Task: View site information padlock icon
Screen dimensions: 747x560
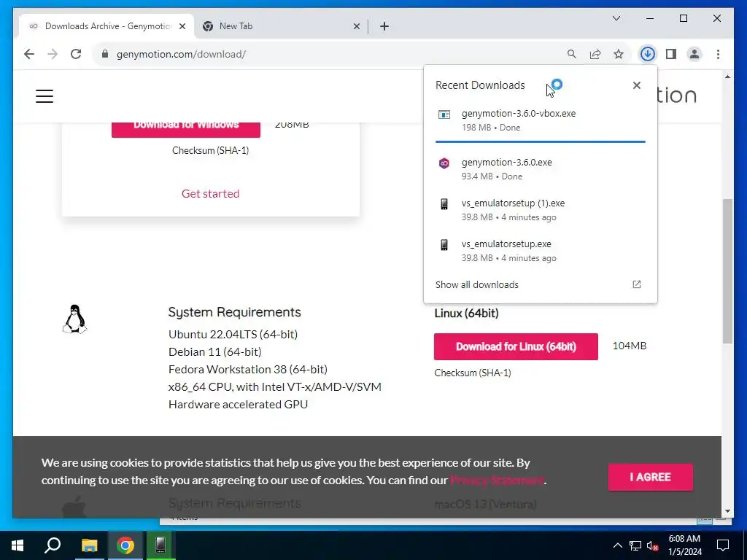Action: 105,54
